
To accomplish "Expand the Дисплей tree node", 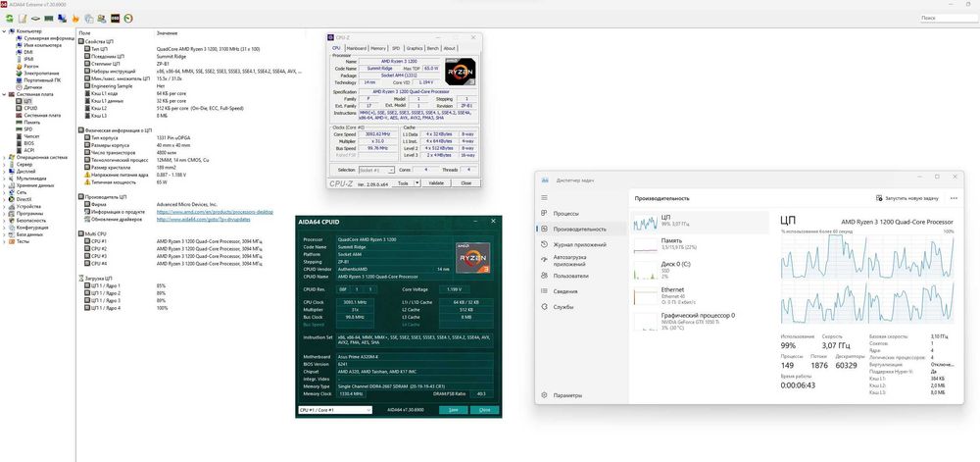I will pyautogui.click(x=3, y=172).
